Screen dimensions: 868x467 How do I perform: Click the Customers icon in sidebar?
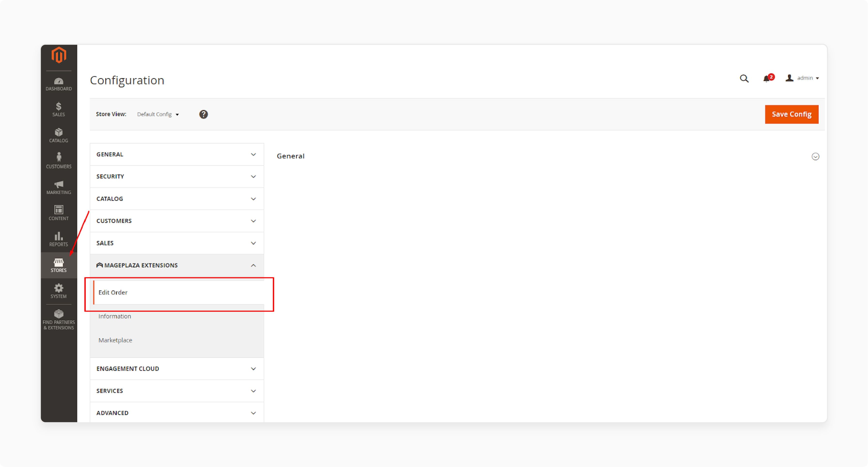pyautogui.click(x=59, y=160)
